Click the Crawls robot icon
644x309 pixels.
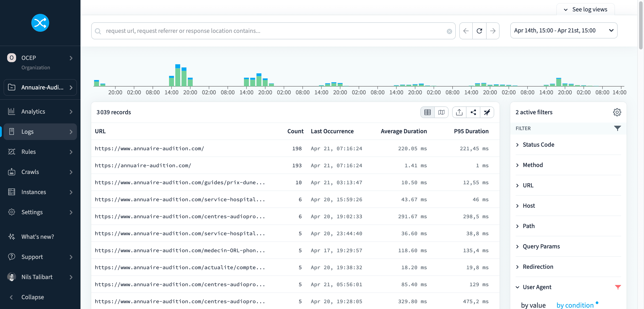tap(11, 172)
